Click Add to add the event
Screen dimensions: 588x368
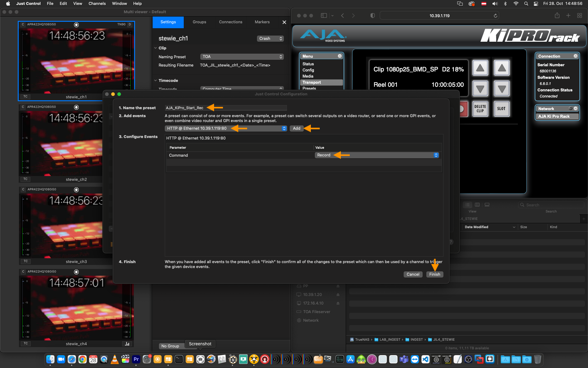296,128
